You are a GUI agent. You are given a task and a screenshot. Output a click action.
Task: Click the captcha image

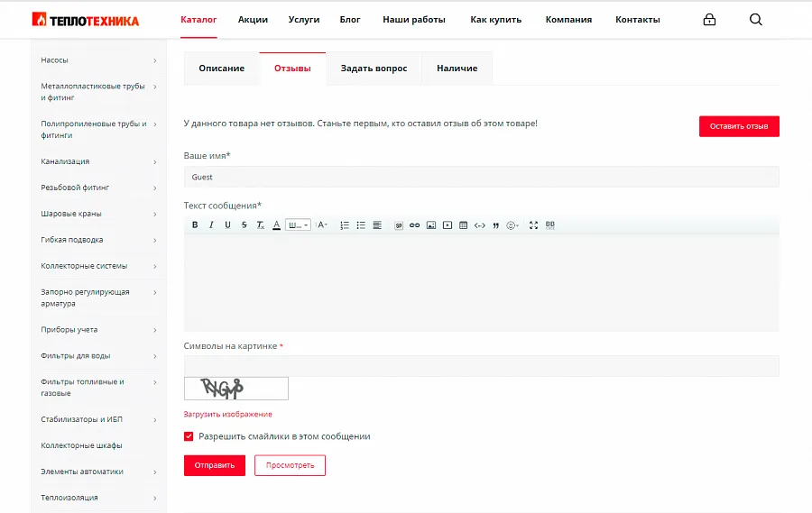[236, 389]
